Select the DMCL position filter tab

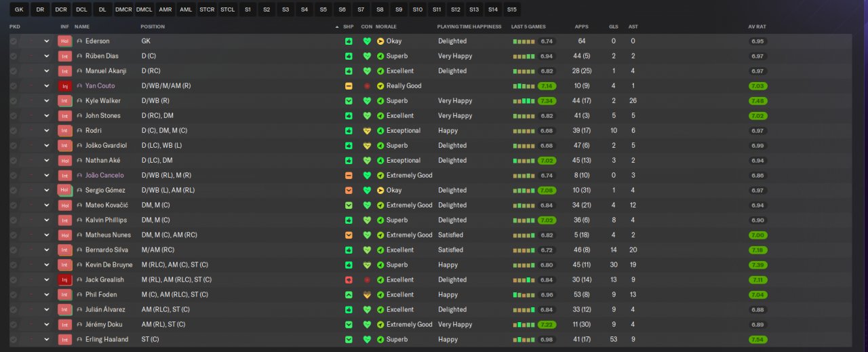coord(144,9)
